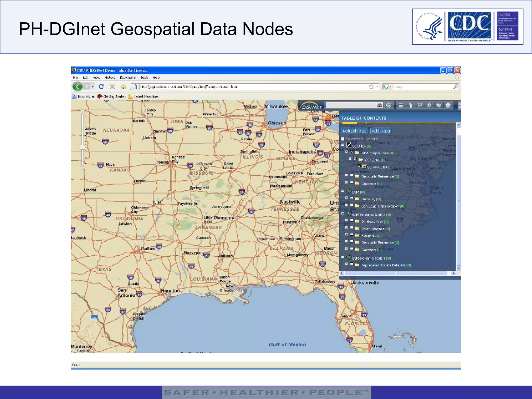This screenshot has height=399, width=532.
Task: Collapse the DGInet toolbar with right arrow
Action: 459,105
